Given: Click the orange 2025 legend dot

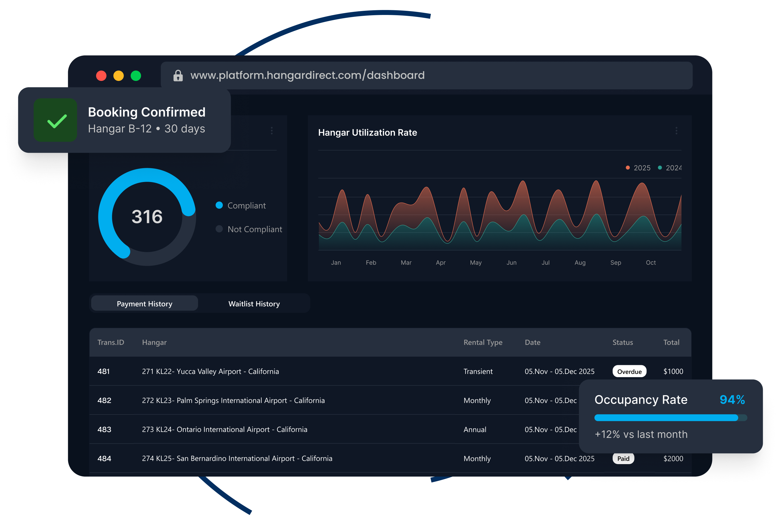Looking at the screenshot, I should [627, 167].
